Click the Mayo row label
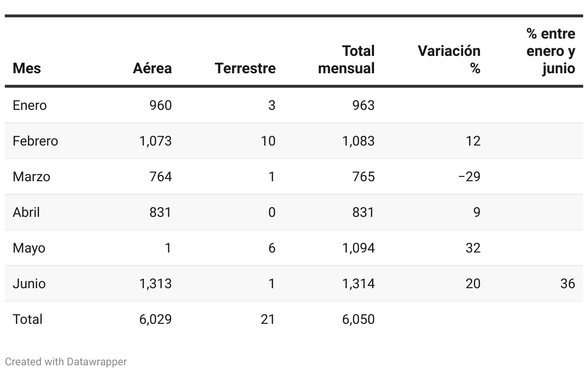 point(29,248)
